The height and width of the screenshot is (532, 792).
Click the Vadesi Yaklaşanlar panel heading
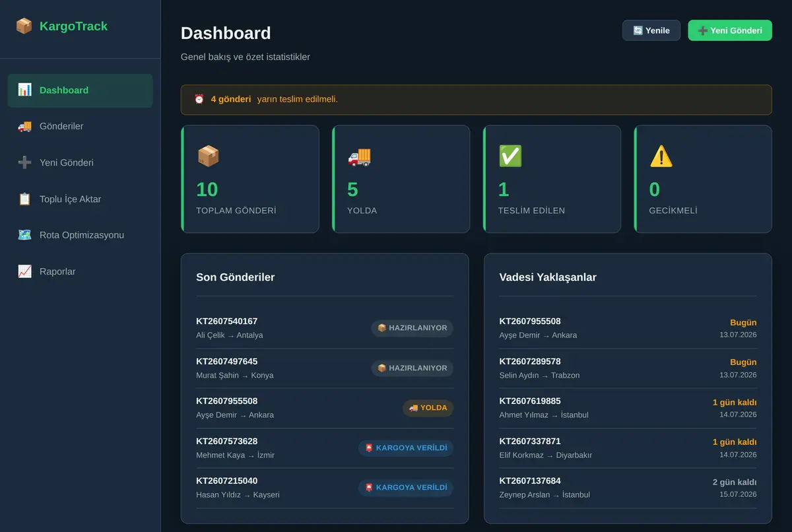[548, 277]
